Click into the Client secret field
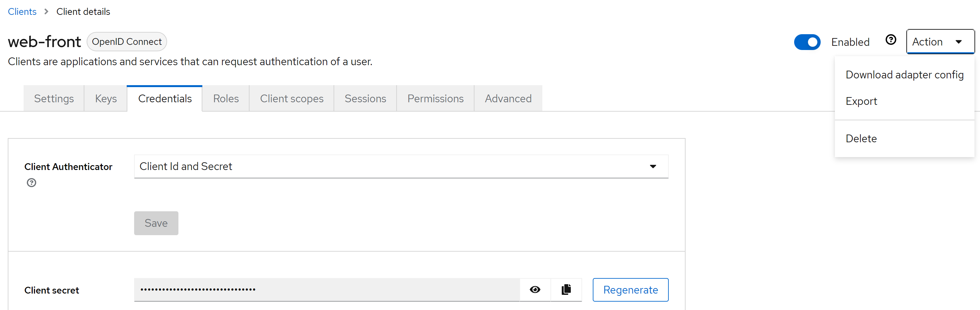 click(x=326, y=290)
